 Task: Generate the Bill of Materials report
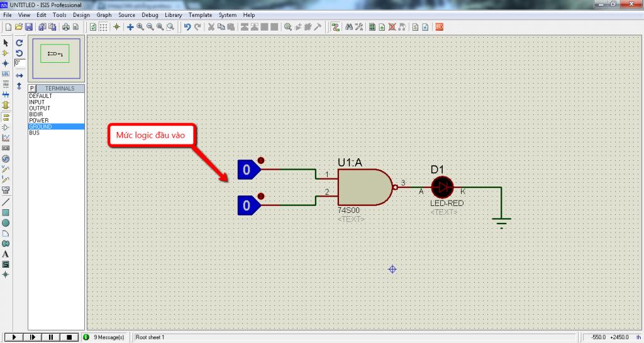pyautogui.click(x=415, y=27)
